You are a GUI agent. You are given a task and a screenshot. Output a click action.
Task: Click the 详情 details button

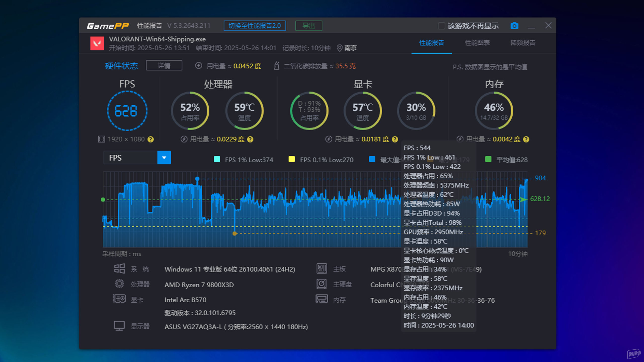164,65
